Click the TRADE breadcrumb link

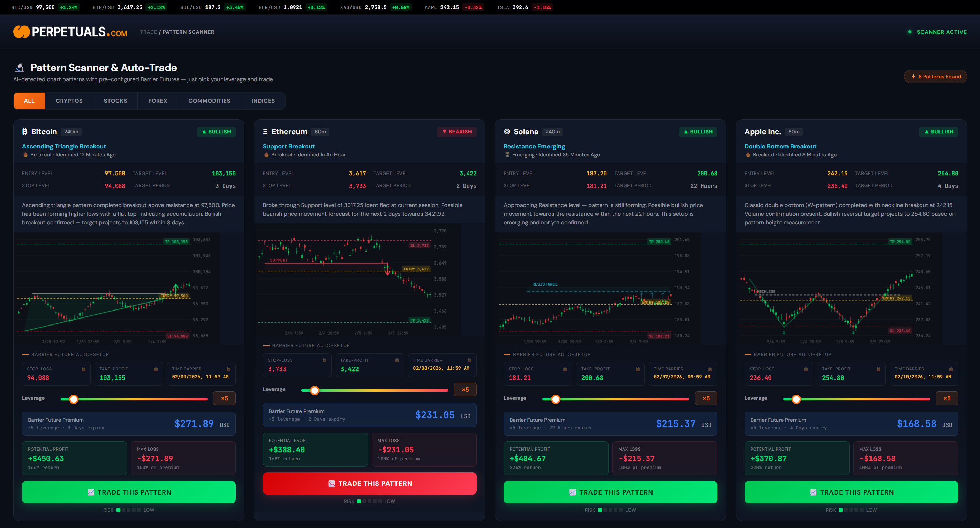pos(148,32)
